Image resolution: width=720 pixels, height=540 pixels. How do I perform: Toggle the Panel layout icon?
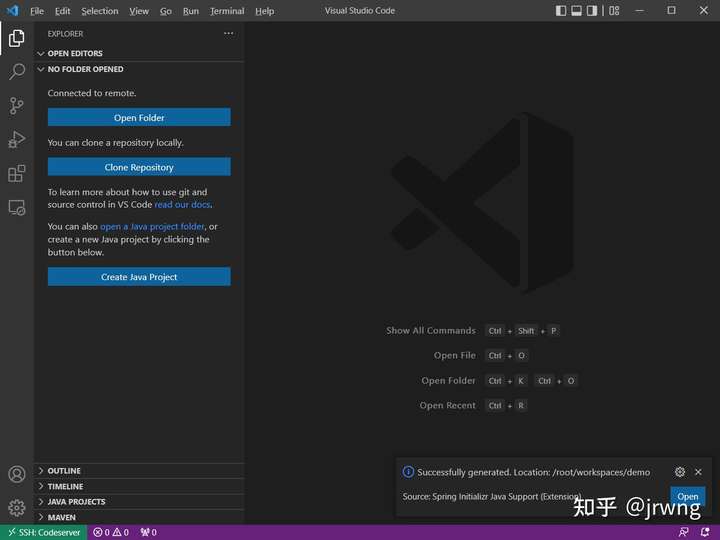click(x=576, y=11)
